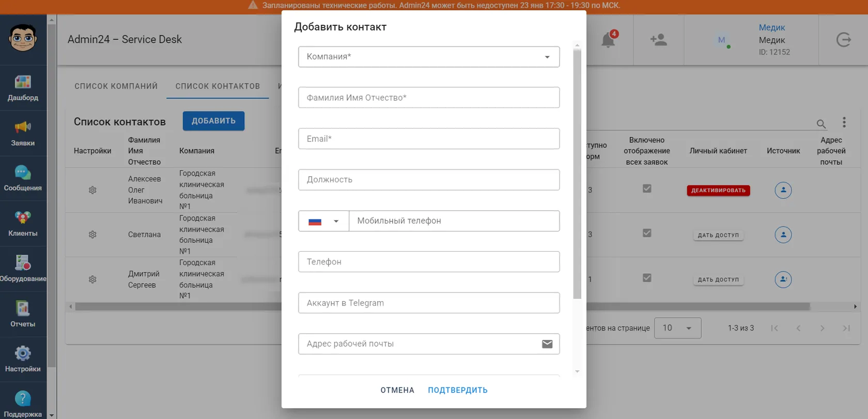Expand the Компания dropdown in dialog
Viewport: 868px width, 419px height.
tap(429, 57)
